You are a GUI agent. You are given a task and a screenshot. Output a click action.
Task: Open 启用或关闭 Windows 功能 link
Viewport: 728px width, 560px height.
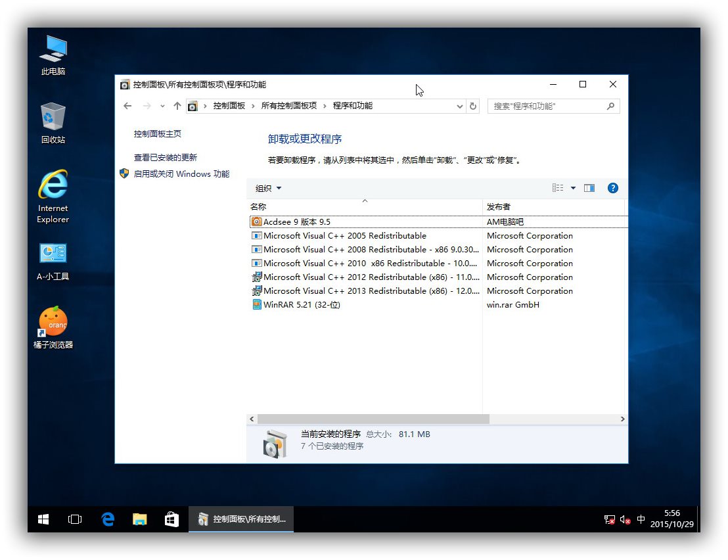pos(181,174)
